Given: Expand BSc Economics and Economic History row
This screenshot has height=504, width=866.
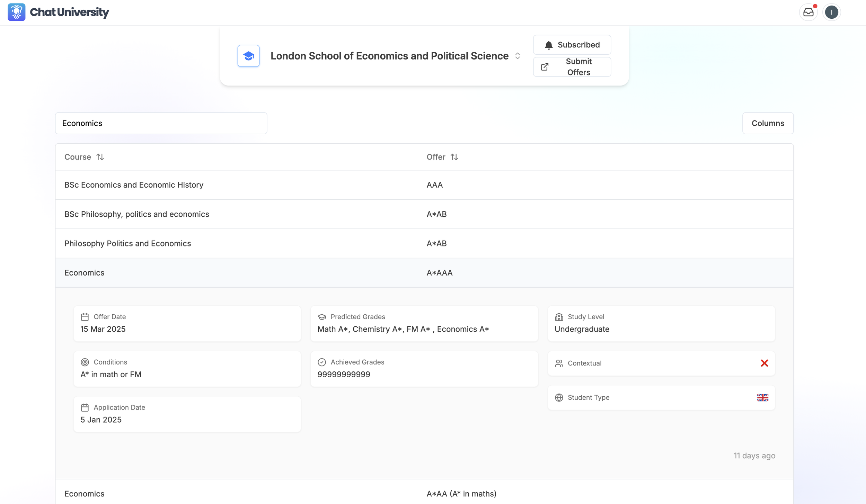Looking at the screenshot, I should coord(424,185).
